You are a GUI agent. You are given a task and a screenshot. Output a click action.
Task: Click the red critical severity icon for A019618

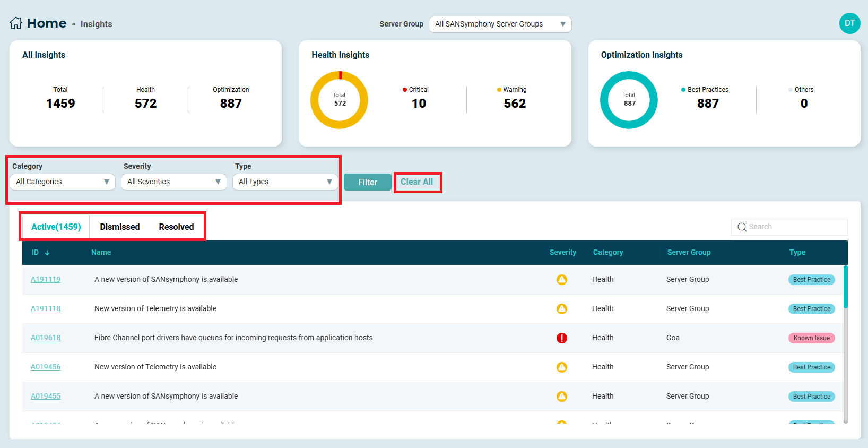pyautogui.click(x=562, y=338)
